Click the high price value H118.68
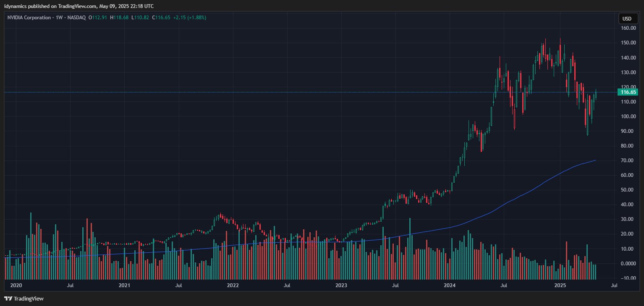 pos(119,18)
